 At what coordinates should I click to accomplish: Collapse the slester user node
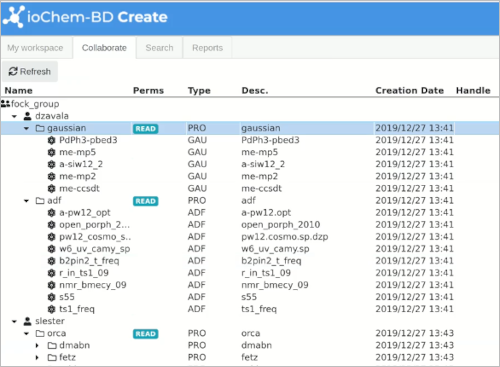14,322
